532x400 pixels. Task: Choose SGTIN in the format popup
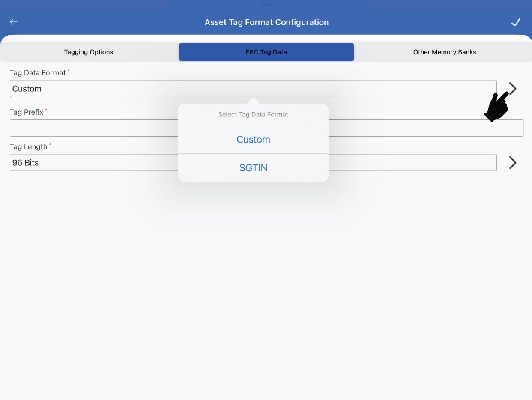pos(253,168)
